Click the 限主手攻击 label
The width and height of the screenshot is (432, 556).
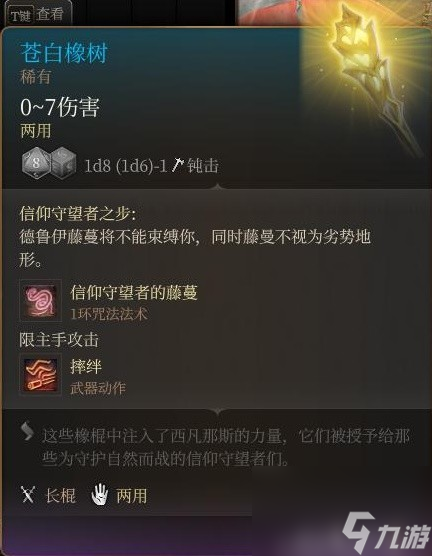tap(59, 340)
